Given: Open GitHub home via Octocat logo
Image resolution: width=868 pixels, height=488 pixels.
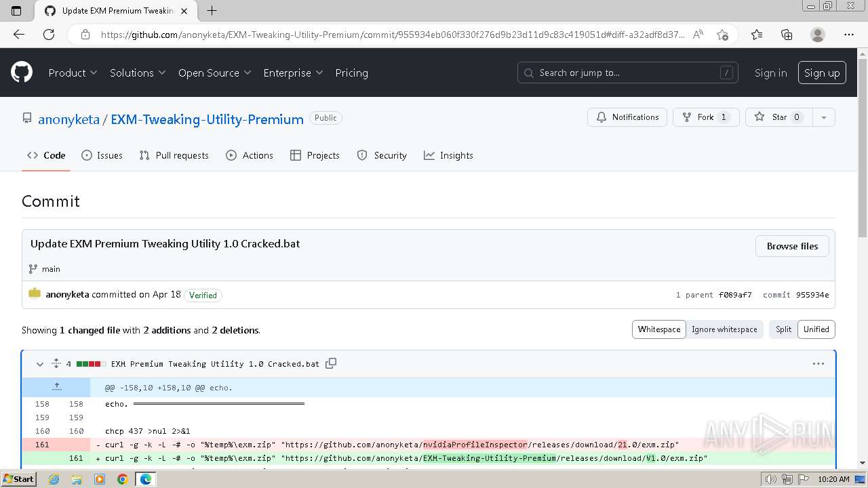Looking at the screenshot, I should [22, 73].
